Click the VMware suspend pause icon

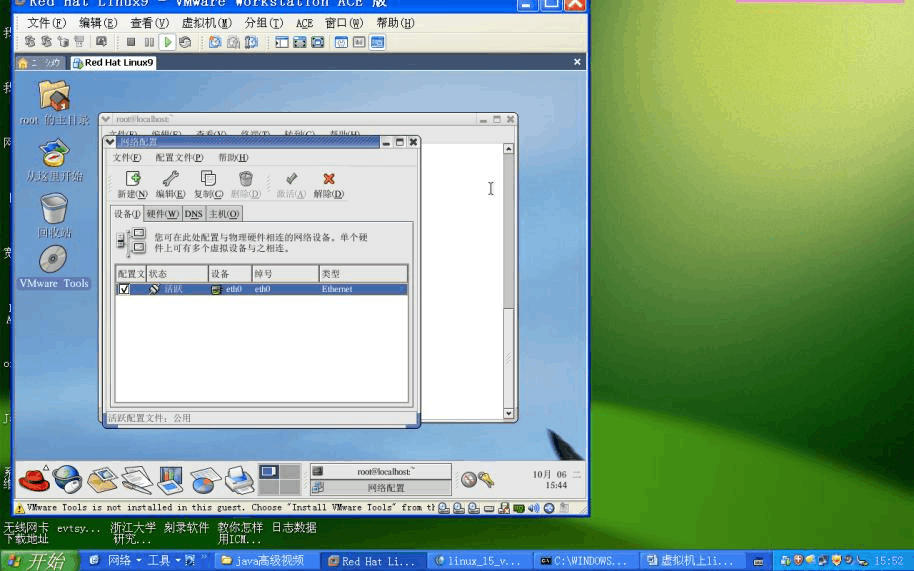(149, 42)
